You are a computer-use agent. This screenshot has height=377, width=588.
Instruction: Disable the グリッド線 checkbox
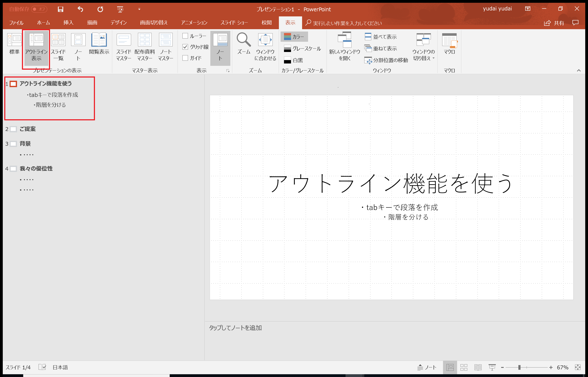tap(185, 47)
